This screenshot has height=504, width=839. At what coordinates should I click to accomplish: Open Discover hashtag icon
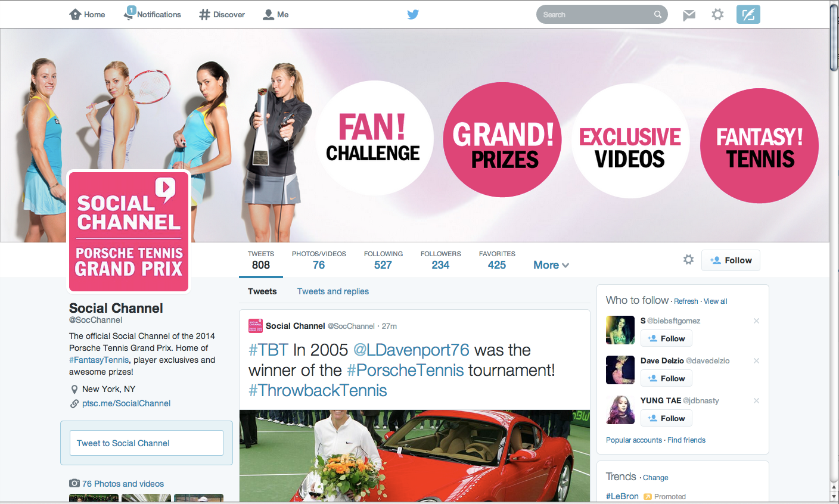pyautogui.click(x=204, y=14)
